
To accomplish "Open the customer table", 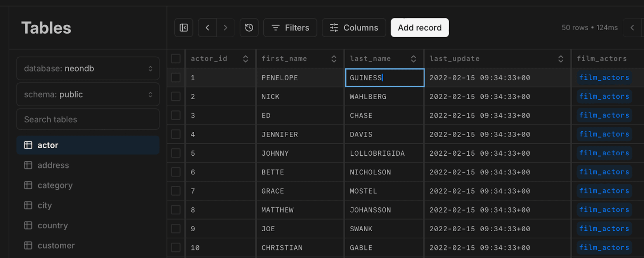I will 56,246.
